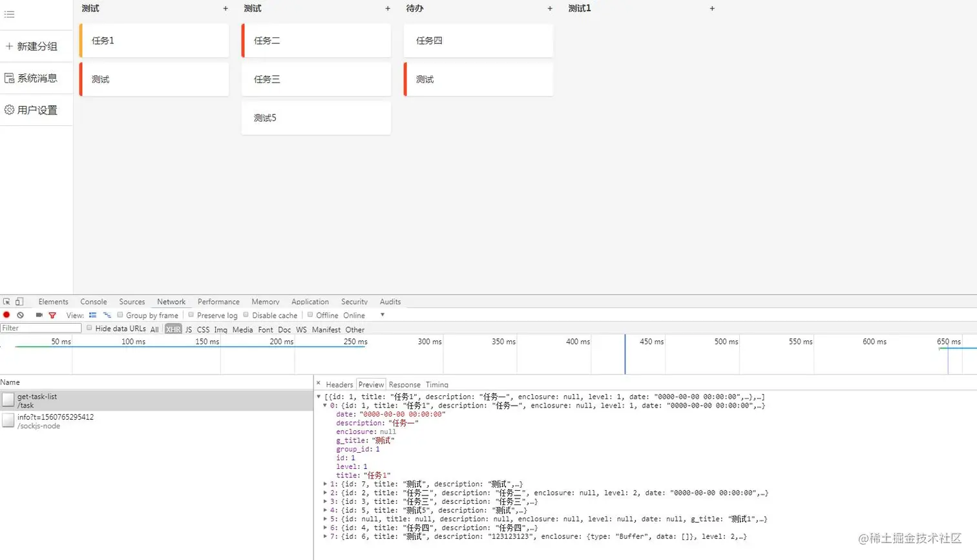Select the 任务三 task card
This screenshot has width=977, height=560.
coord(316,79)
